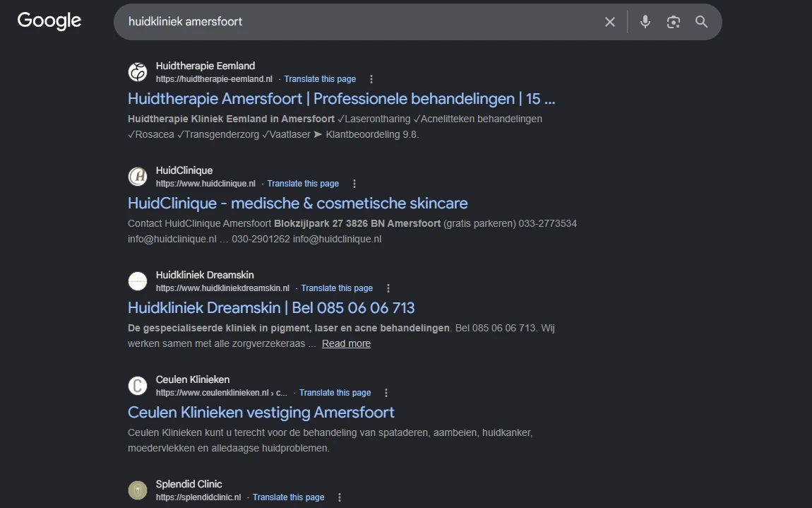812x508 pixels.
Task: Click Read more in Dreamskin snippet
Action: pyautogui.click(x=346, y=343)
